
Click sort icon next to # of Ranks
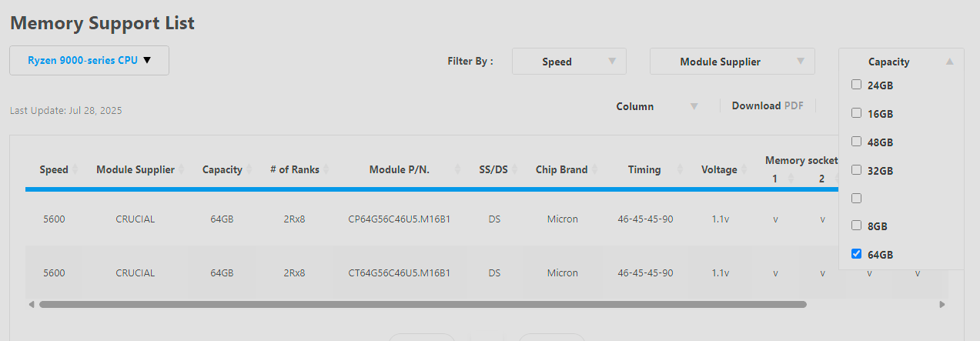point(326,169)
